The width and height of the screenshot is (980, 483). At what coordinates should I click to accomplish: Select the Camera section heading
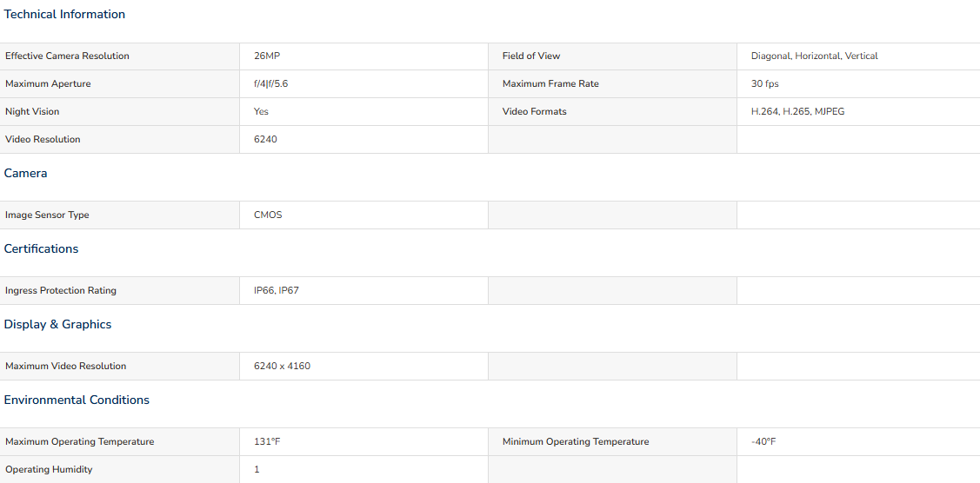[25, 174]
